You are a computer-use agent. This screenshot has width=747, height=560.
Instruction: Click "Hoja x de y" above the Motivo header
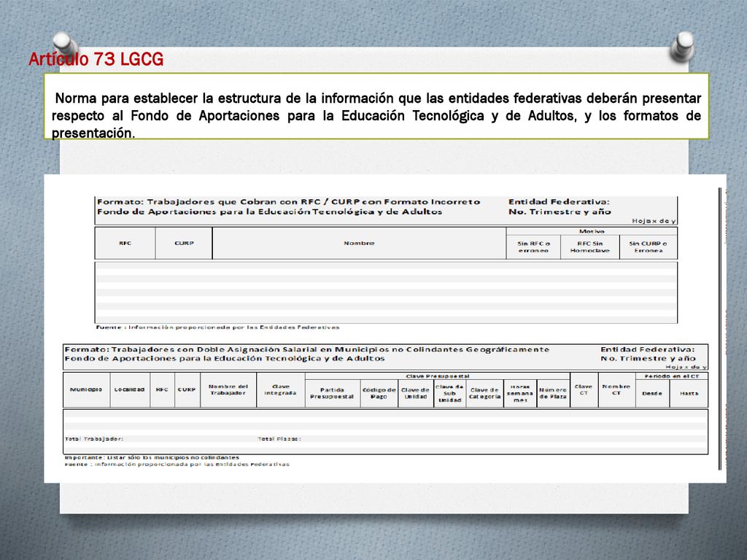654,221
